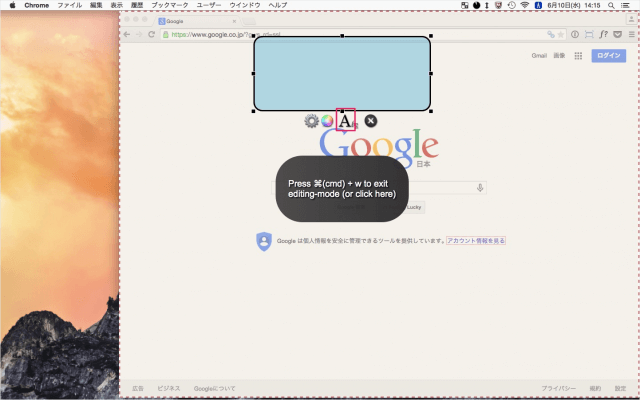This screenshot has height=400, width=640.
Task: Open the Google apps grid icon
Action: click(578, 57)
